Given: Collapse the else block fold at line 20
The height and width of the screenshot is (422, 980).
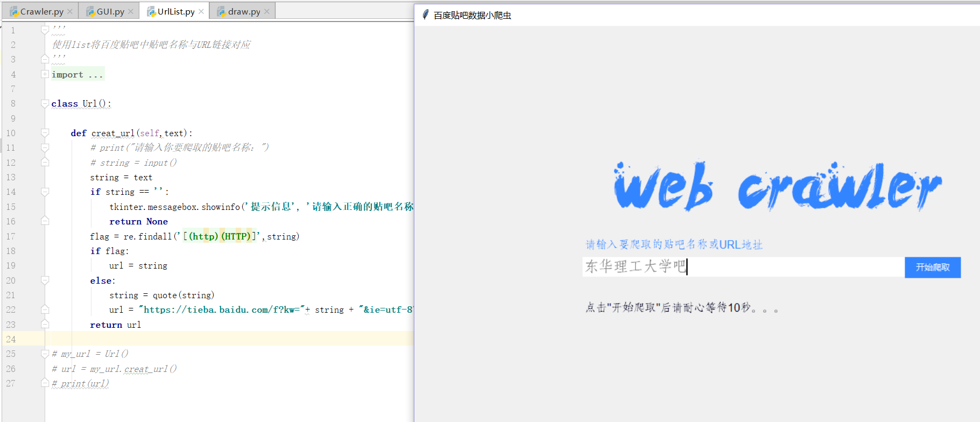Looking at the screenshot, I should point(45,280).
